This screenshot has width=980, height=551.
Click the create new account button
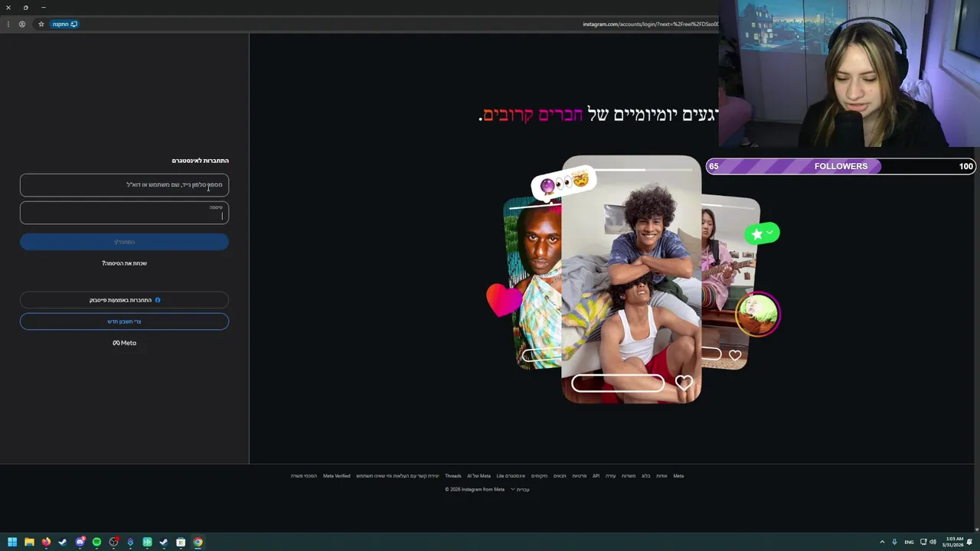[x=124, y=321]
